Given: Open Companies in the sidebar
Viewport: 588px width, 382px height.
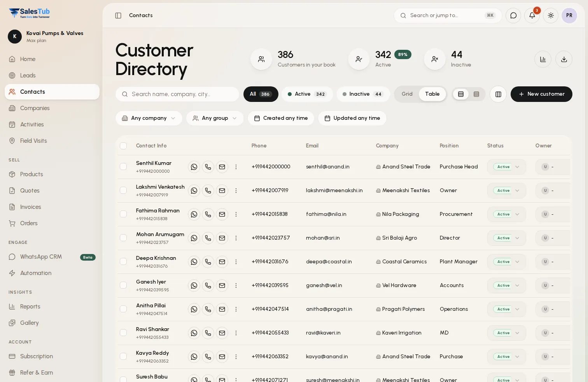Looking at the screenshot, I should tap(52, 108).
